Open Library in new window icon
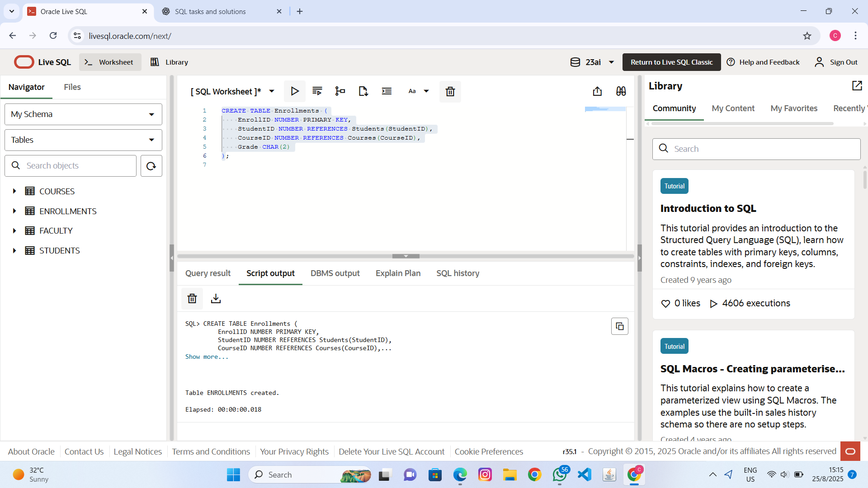868x488 pixels. [857, 86]
